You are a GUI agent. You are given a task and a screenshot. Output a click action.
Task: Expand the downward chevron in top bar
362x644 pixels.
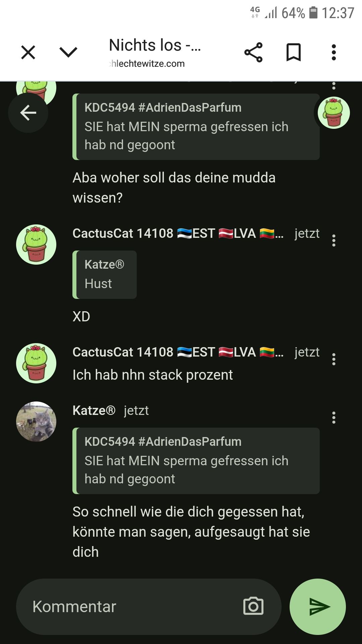point(68,52)
